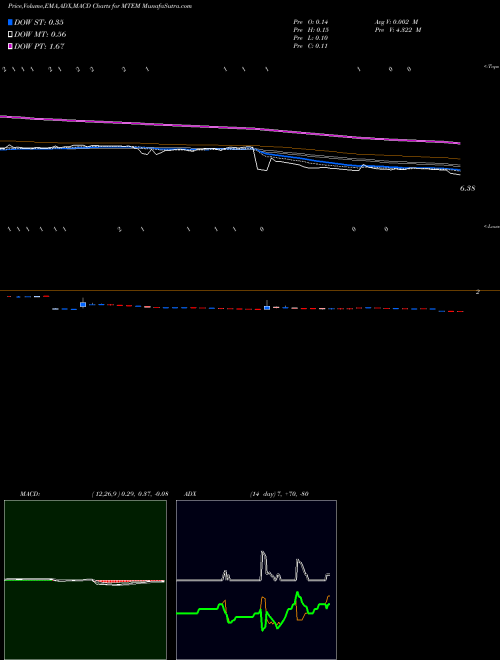
Task: Click the chart title mentioning MTEM MunafaSutra.com
Action: click(x=100, y=7)
